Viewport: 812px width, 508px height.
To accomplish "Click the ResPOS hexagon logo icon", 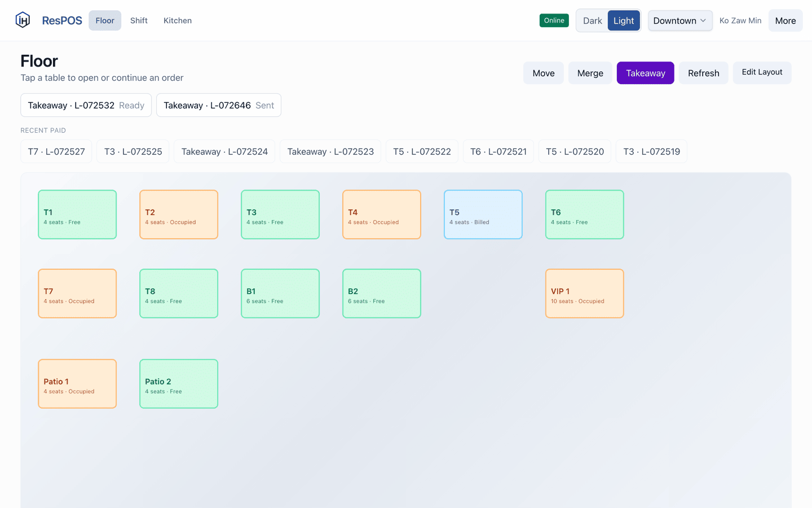I will point(23,20).
